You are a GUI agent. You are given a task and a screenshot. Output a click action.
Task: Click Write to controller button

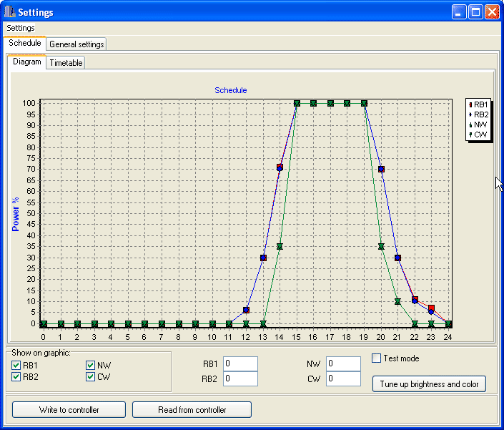[69, 410]
